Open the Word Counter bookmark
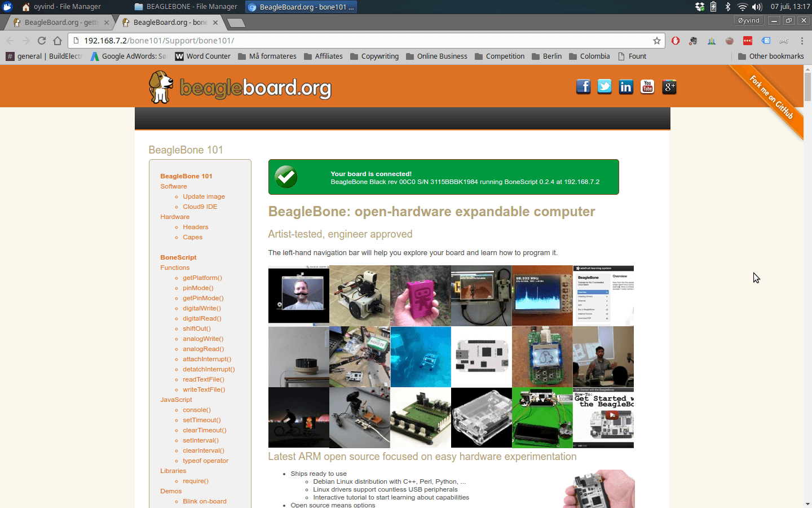 pyautogui.click(x=203, y=56)
